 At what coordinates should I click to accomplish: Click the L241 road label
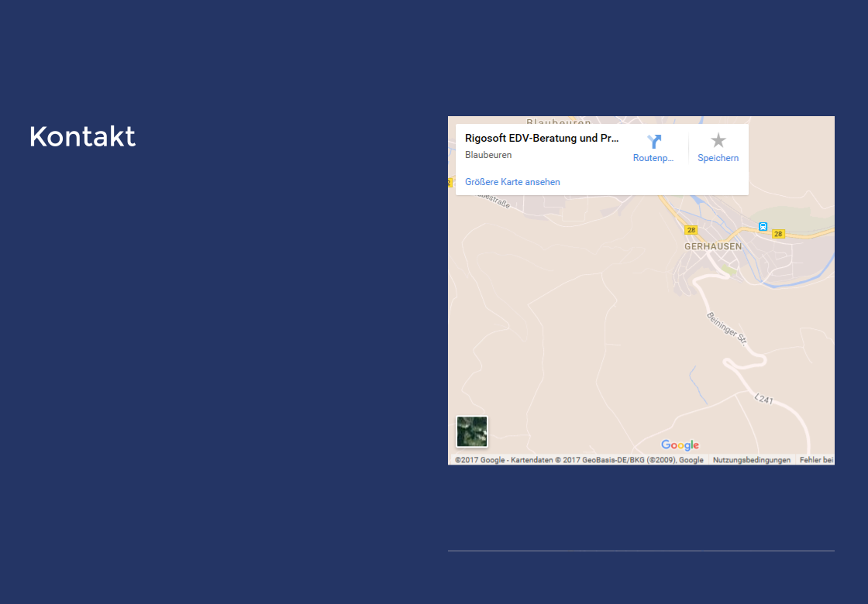pyautogui.click(x=764, y=398)
